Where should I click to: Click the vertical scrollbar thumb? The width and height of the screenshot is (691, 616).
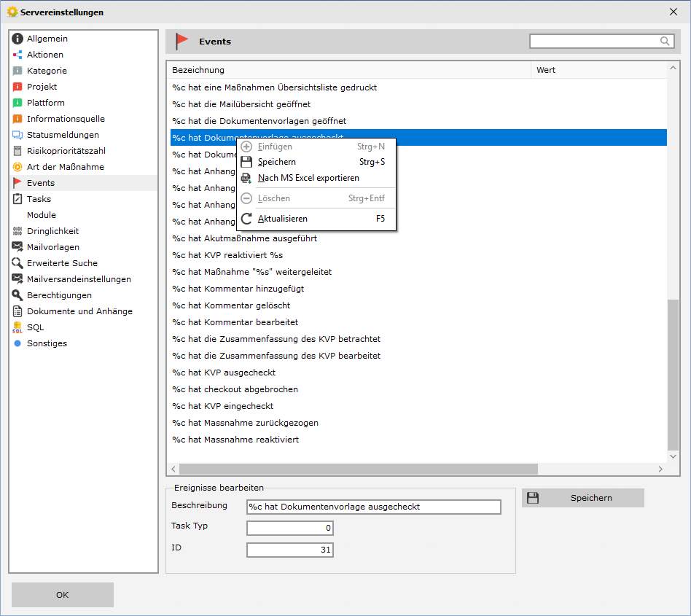click(673, 375)
